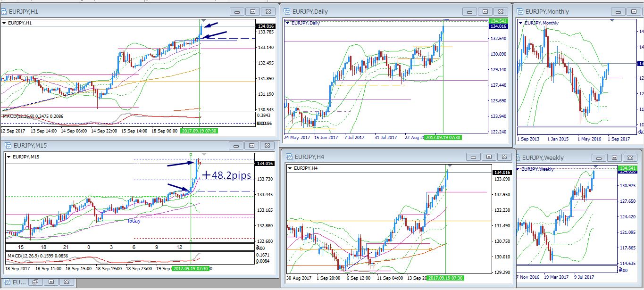This screenshot has height=290, width=644.
Task: Click the EURJPY,Daily window title icon
Action: coord(286,11)
